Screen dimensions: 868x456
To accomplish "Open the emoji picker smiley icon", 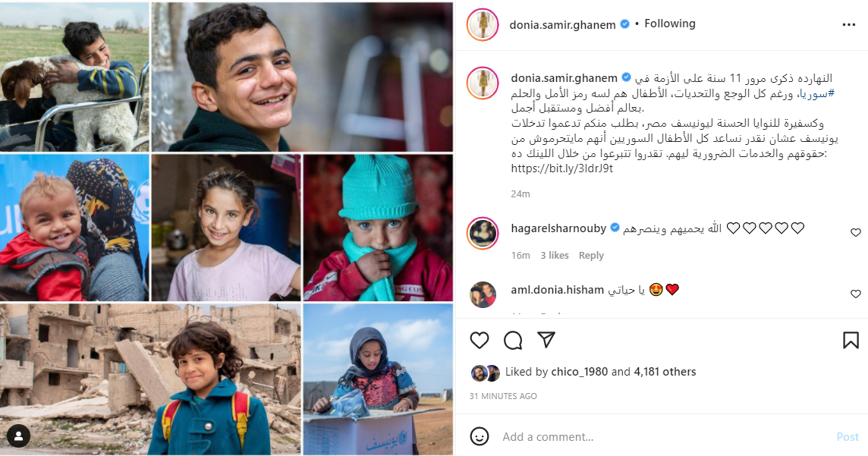I will click(480, 436).
